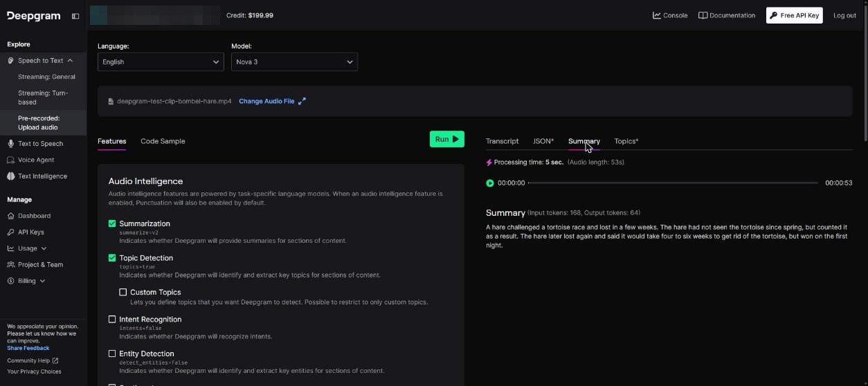Expand the Billing submenu chevron
This screenshot has width=868, height=386.
pos(42,281)
